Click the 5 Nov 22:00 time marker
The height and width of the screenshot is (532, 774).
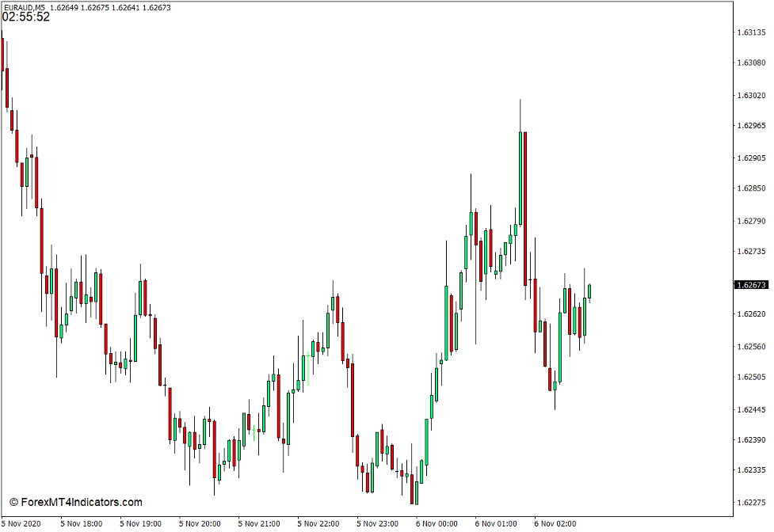pos(318,523)
